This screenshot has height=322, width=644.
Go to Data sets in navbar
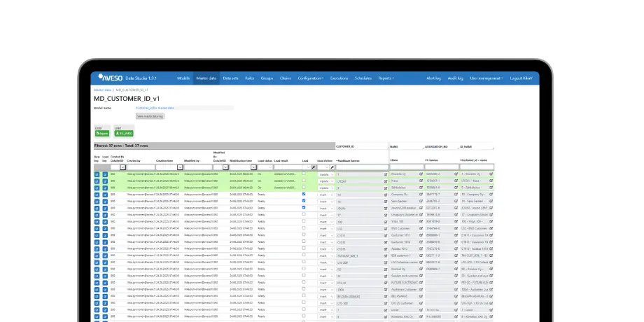click(230, 78)
